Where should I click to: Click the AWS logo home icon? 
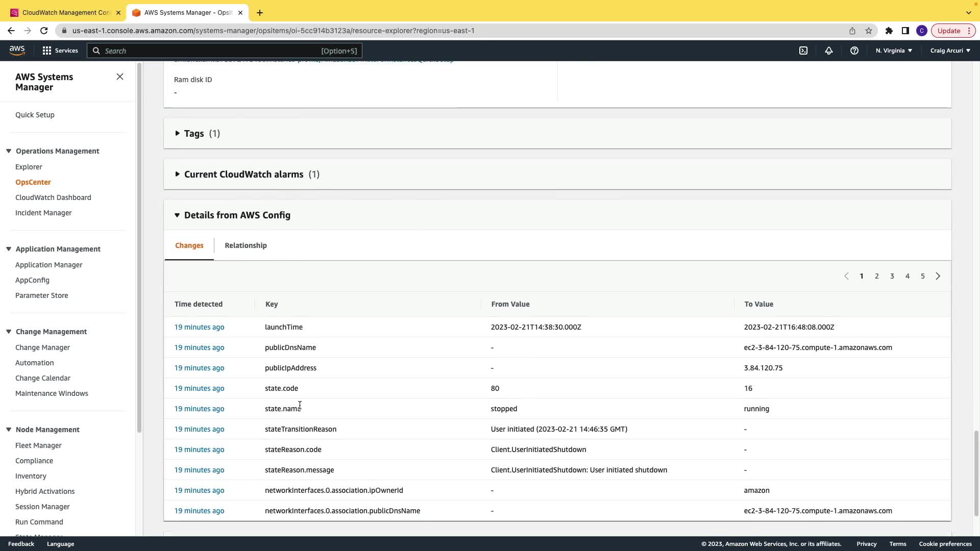coord(17,50)
